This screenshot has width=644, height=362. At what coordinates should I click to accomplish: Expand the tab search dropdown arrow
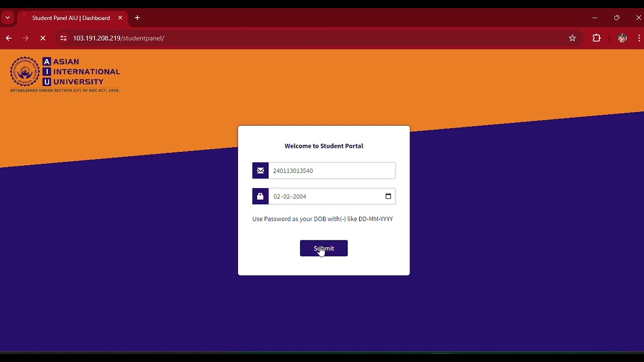click(x=8, y=18)
